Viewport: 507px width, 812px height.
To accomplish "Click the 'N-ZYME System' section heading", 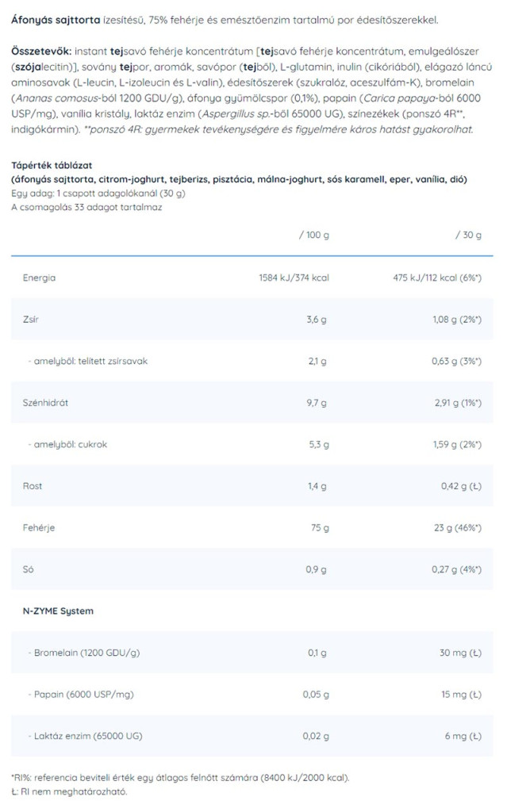I will coord(54,610).
